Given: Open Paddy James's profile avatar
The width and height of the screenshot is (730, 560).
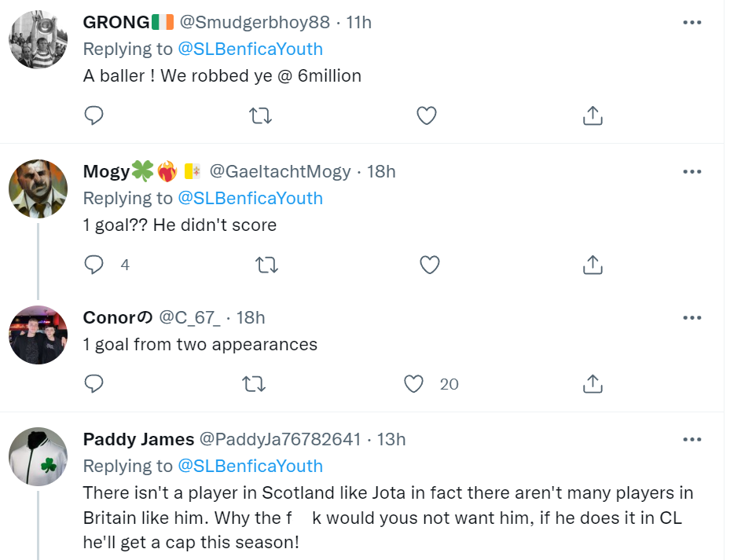Looking at the screenshot, I should pyautogui.click(x=39, y=456).
